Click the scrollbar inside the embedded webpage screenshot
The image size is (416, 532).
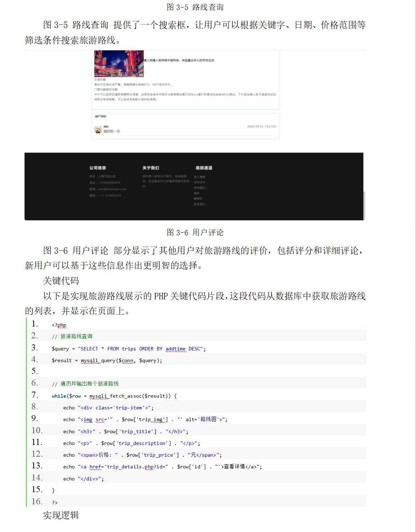(364, 205)
